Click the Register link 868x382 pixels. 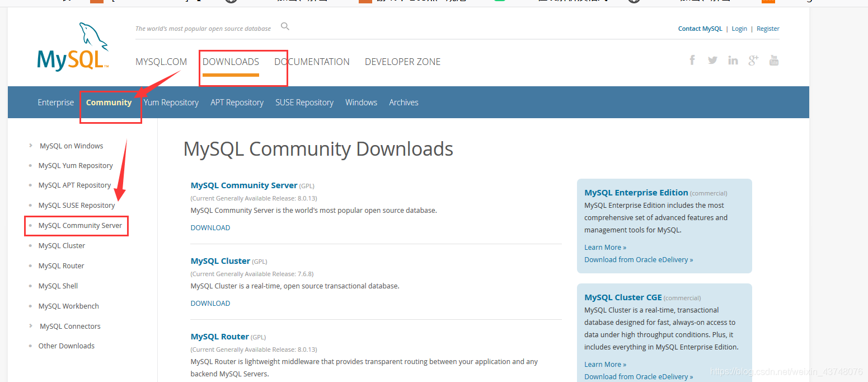click(x=768, y=29)
